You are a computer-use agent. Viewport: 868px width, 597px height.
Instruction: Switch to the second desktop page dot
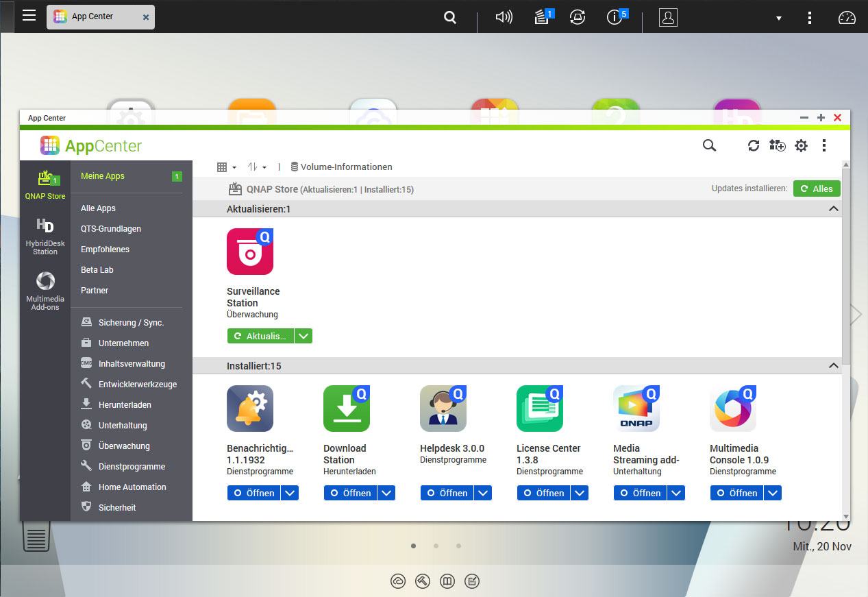[x=436, y=546]
